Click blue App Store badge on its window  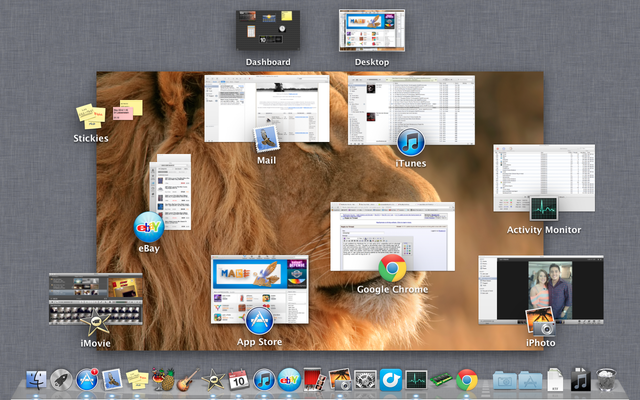(x=259, y=321)
